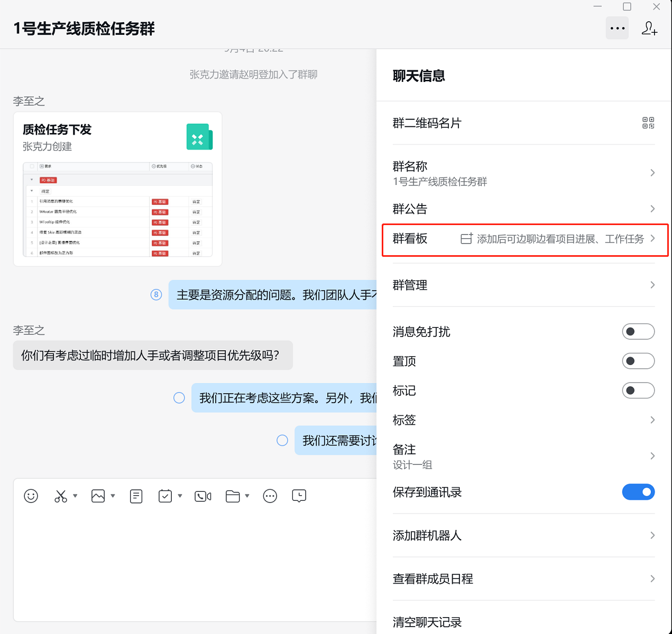Click the calendar task icon

tap(165, 496)
